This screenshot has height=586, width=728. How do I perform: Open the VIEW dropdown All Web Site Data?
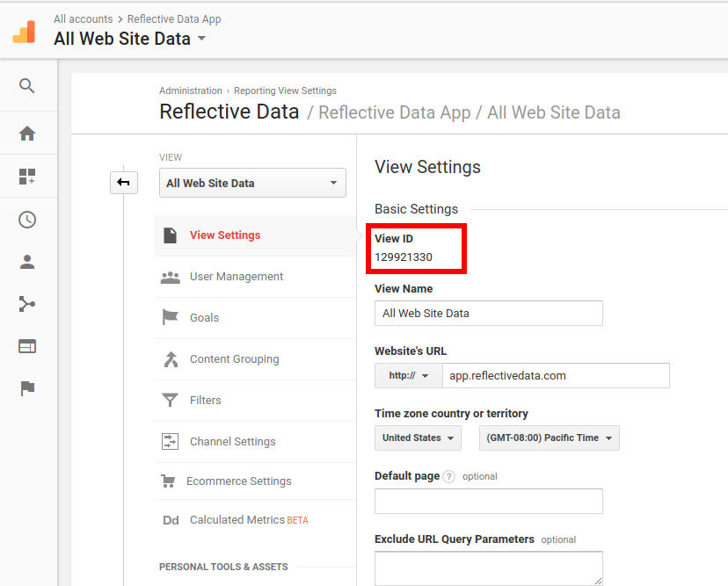(252, 183)
